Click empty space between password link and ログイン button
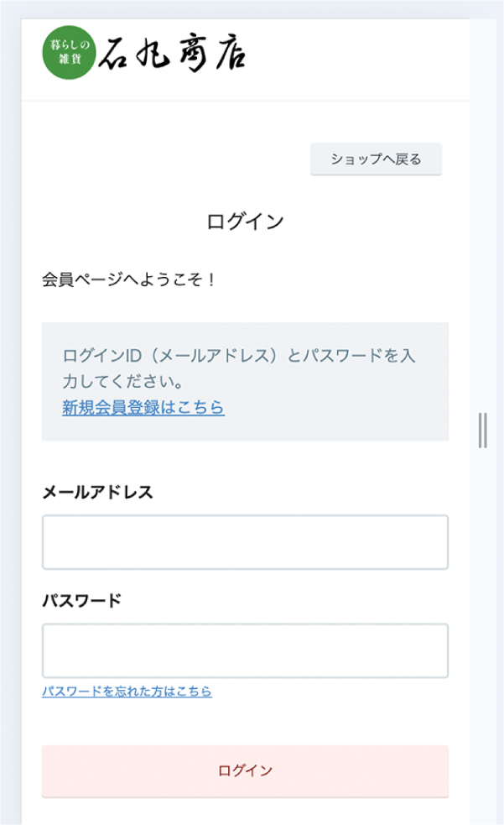 pos(245,722)
